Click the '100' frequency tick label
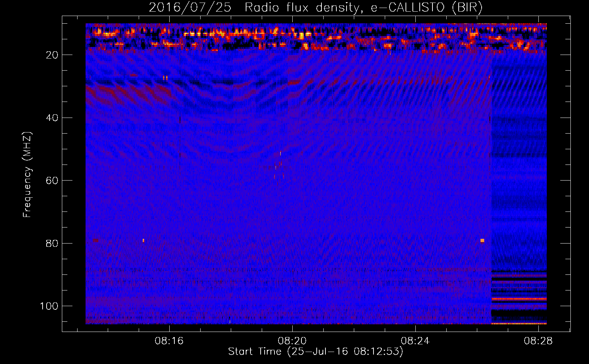Viewport: 589px width, 364px height. (50, 306)
